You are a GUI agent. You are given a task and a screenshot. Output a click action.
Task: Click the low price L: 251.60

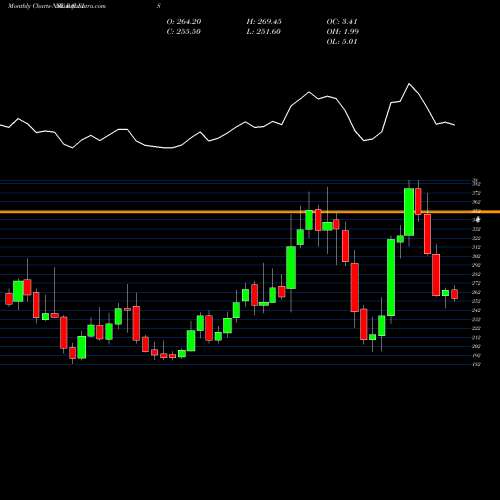pyautogui.click(x=264, y=32)
